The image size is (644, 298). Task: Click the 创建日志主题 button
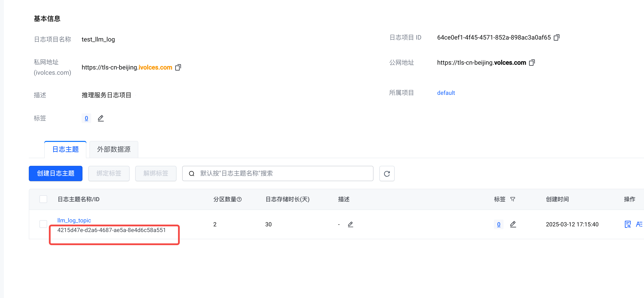click(x=55, y=173)
